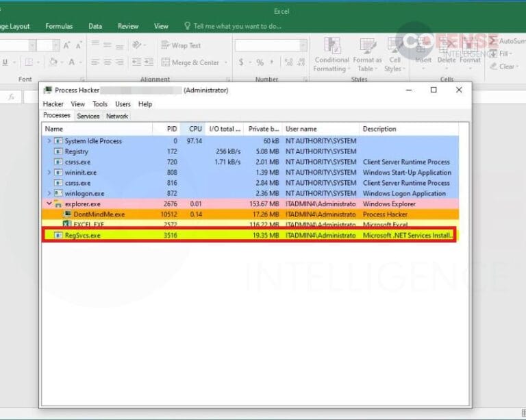Sort processes by the CPU column header
526x420 pixels.
(195, 129)
